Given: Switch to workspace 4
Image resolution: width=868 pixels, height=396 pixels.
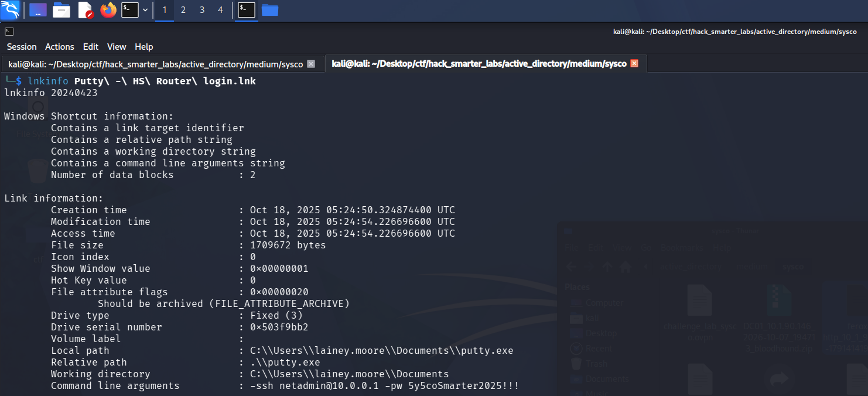Looking at the screenshot, I should (221, 10).
